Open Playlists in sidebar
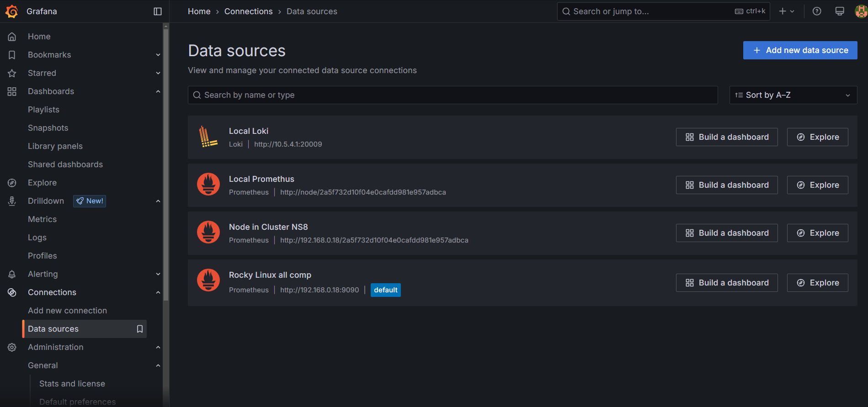868x407 pixels. coord(43,110)
